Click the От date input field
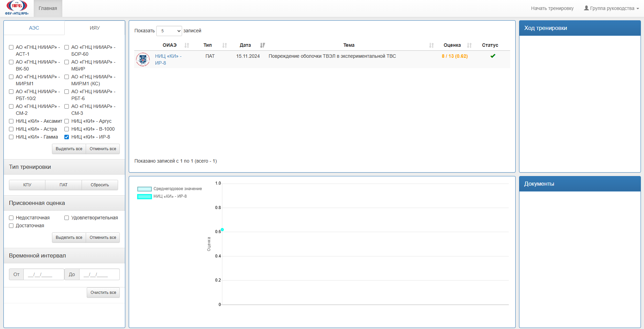644x329 pixels. click(44, 275)
